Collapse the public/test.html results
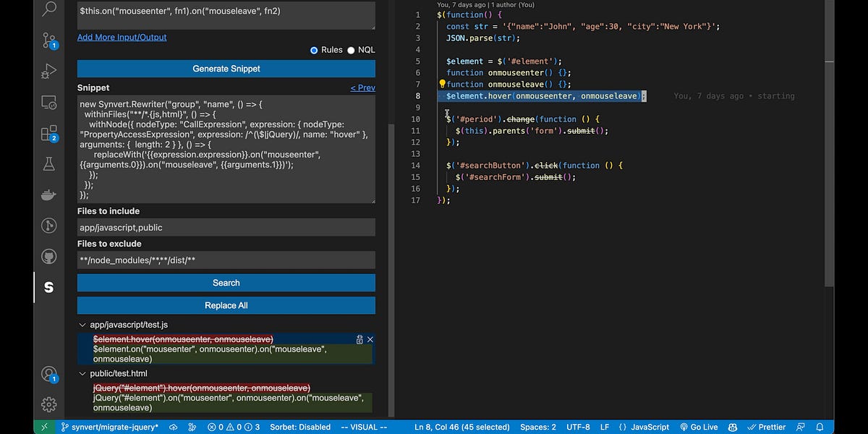 tap(83, 373)
